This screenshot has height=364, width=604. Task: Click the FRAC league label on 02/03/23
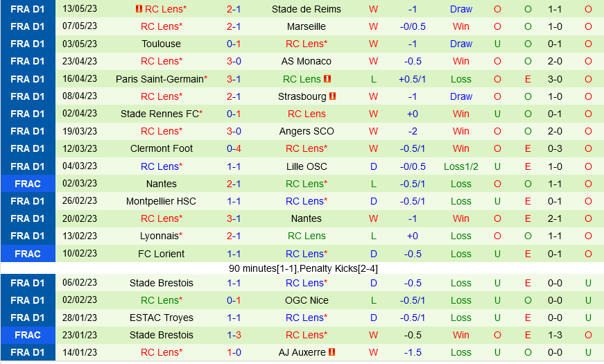[28, 184]
